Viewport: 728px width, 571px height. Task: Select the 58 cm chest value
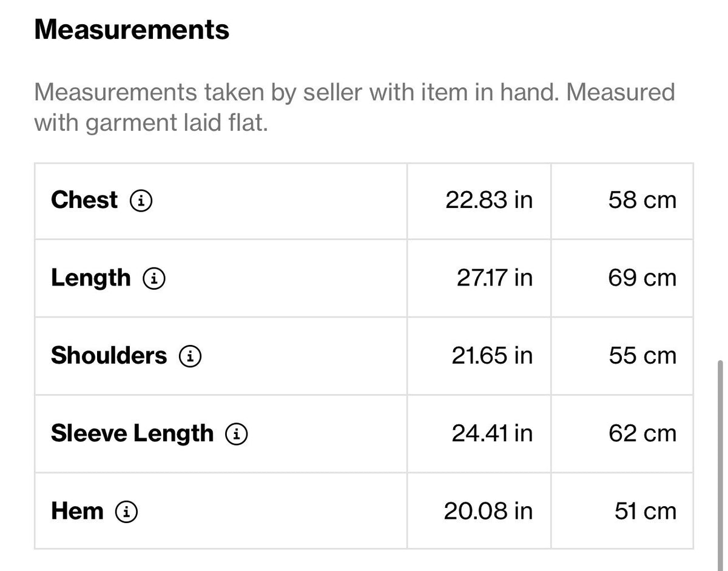pos(642,200)
